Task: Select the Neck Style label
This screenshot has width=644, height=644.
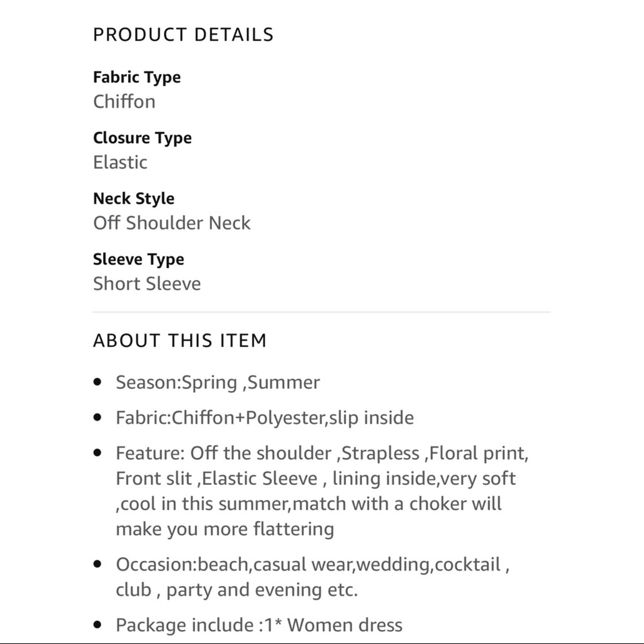Action: [133, 199]
